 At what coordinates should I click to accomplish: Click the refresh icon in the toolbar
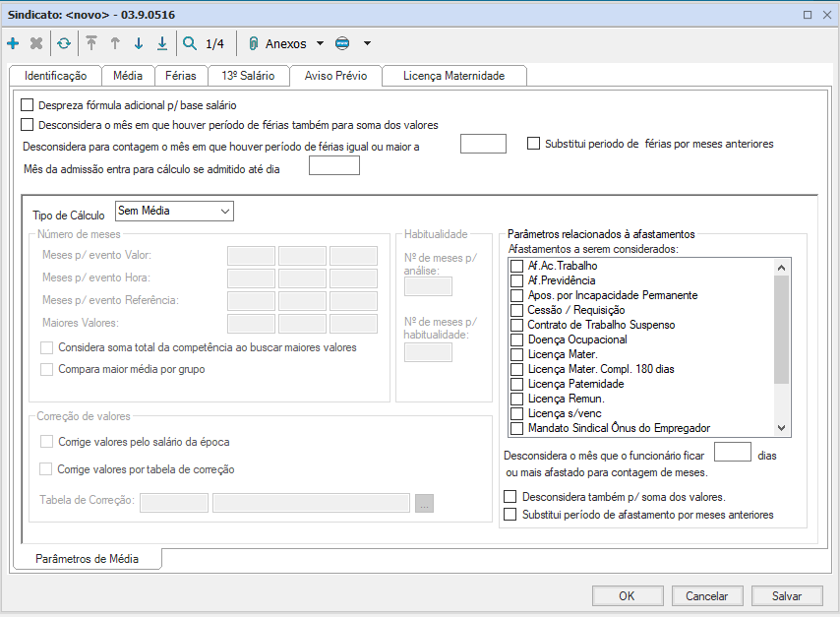(x=63, y=43)
